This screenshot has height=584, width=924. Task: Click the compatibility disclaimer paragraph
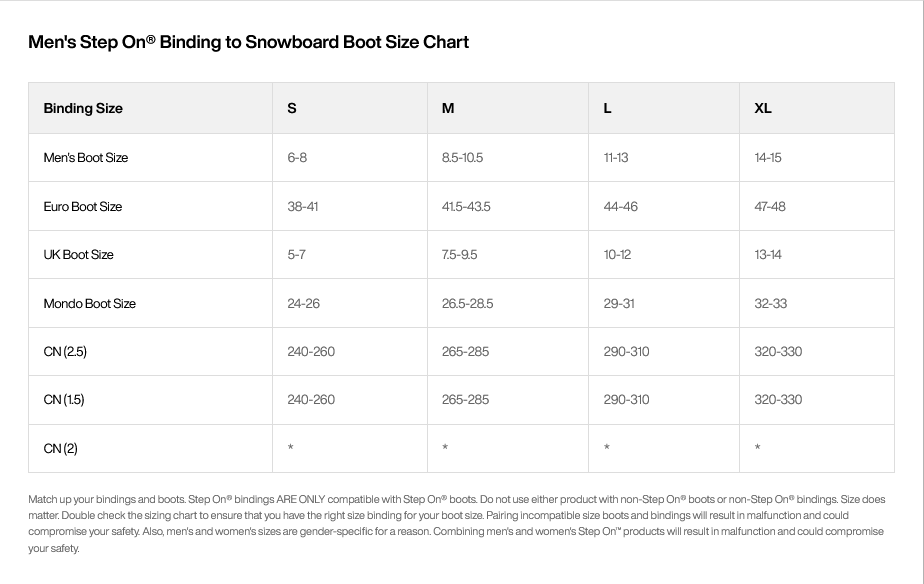click(x=457, y=523)
